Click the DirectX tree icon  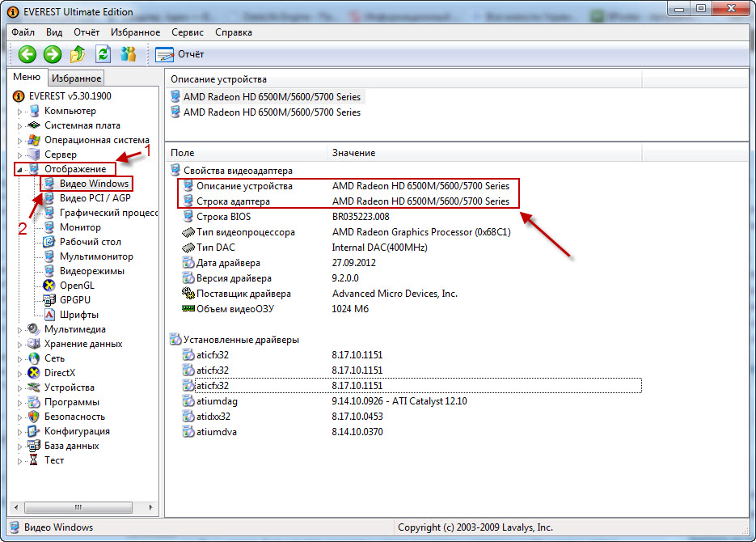click(x=34, y=373)
